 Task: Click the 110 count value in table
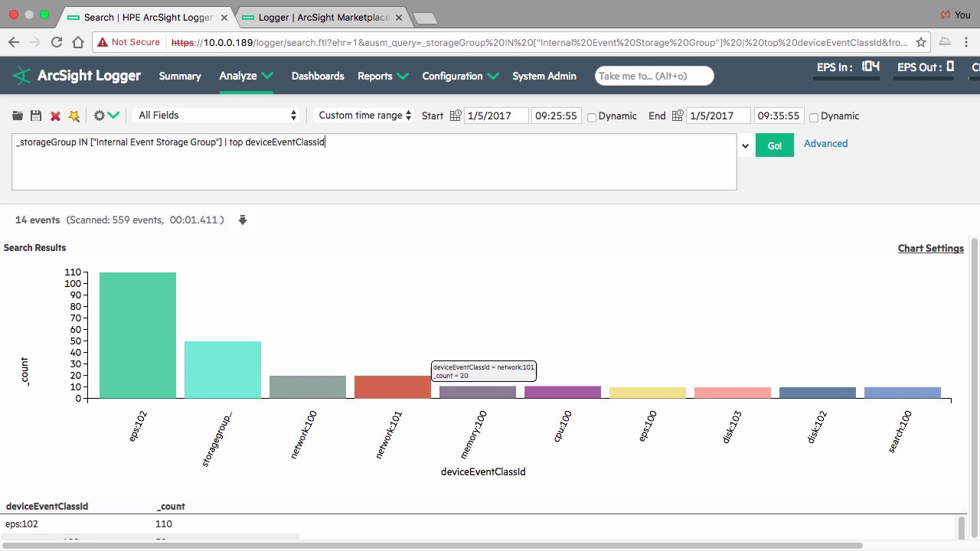tap(164, 524)
